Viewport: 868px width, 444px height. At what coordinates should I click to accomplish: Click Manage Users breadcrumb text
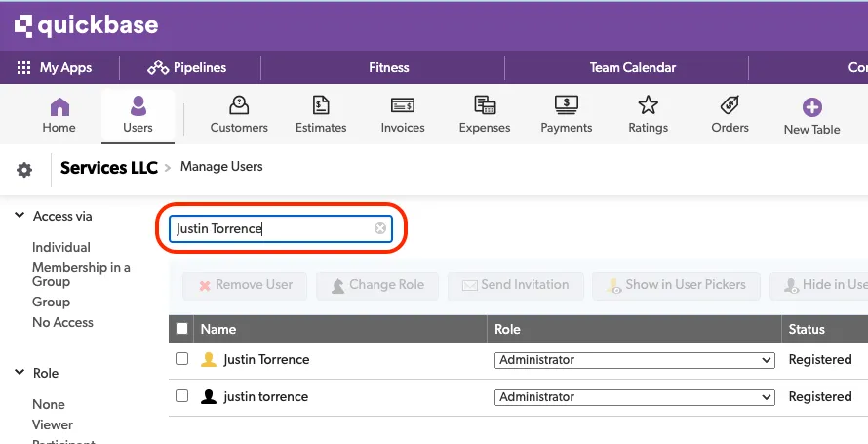tap(221, 167)
